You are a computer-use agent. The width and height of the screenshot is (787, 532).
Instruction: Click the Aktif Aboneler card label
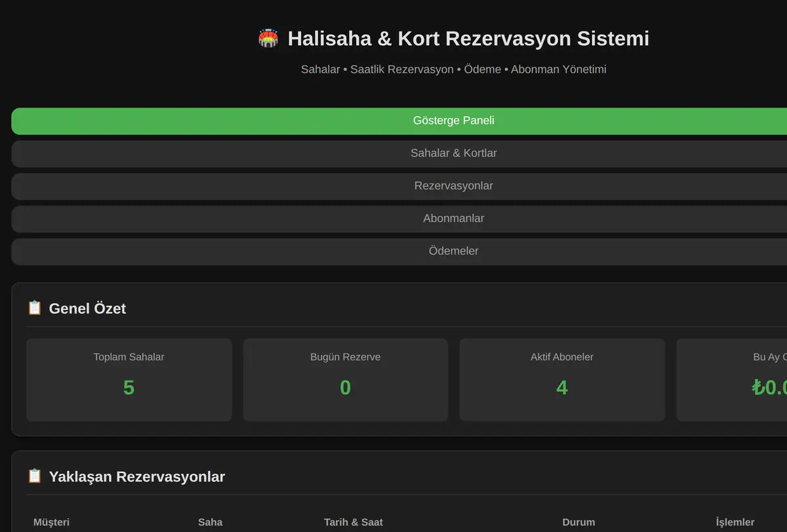click(562, 357)
